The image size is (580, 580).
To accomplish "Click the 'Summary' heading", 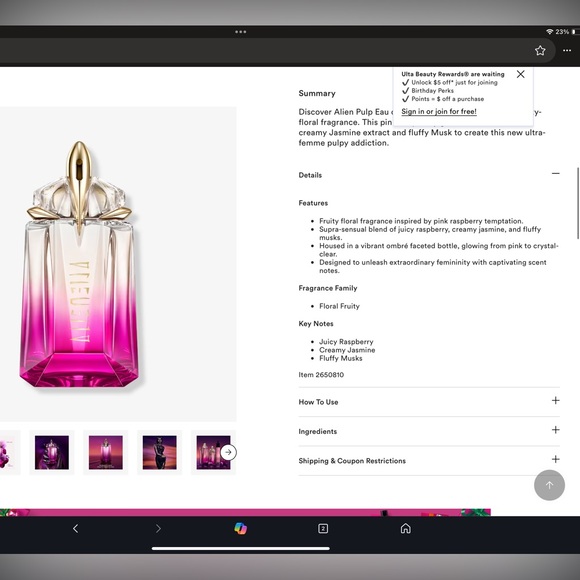I will click(x=317, y=93).
